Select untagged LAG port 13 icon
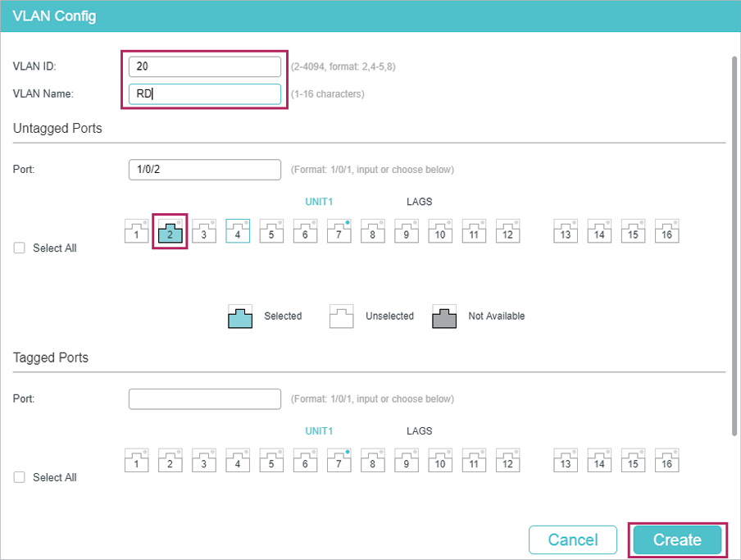Viewport: 741px width, 560px height. click(565, 231)
